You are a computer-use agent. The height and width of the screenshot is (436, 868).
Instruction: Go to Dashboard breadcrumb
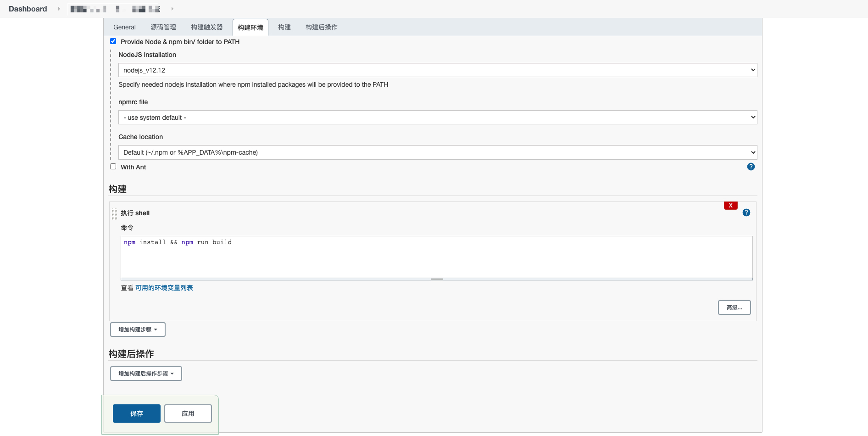click(x=28, y=9)
